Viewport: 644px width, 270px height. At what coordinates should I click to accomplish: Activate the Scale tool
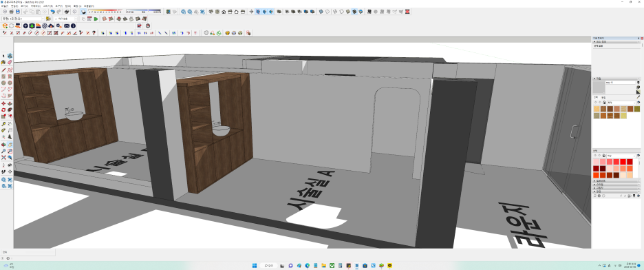point(3,116)
